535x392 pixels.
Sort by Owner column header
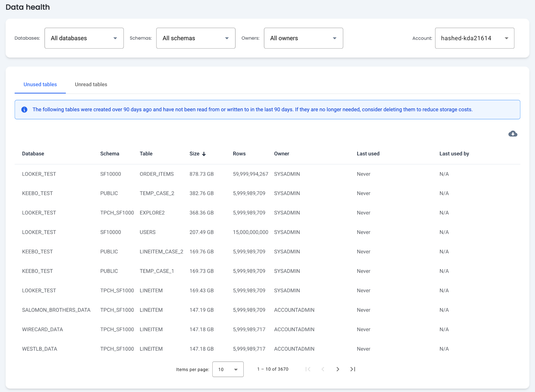(281, 154)
